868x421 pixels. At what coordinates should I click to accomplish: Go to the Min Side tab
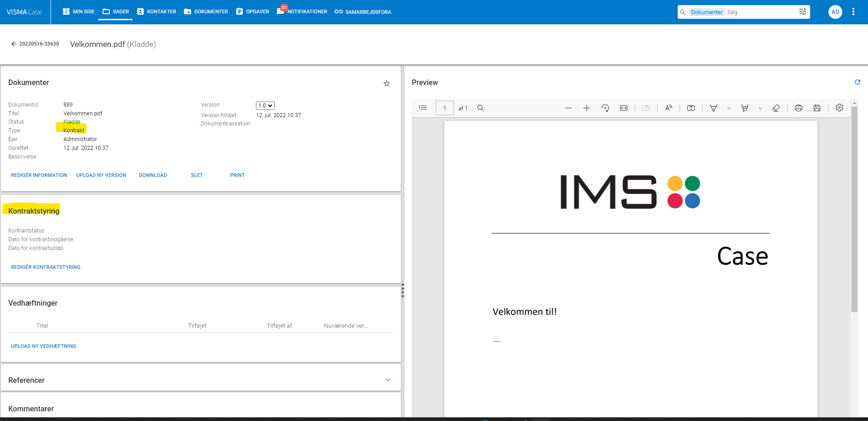(x=79, y=11)
